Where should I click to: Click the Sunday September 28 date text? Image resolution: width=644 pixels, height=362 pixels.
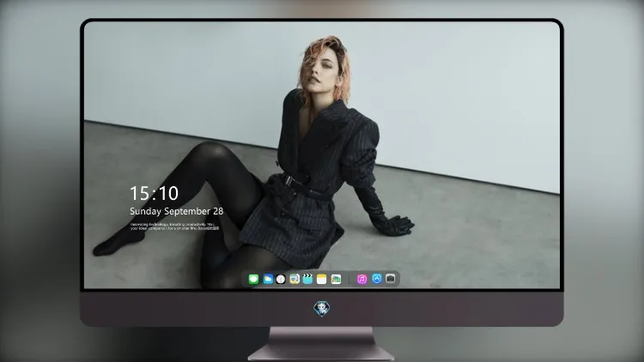(177, 211)
